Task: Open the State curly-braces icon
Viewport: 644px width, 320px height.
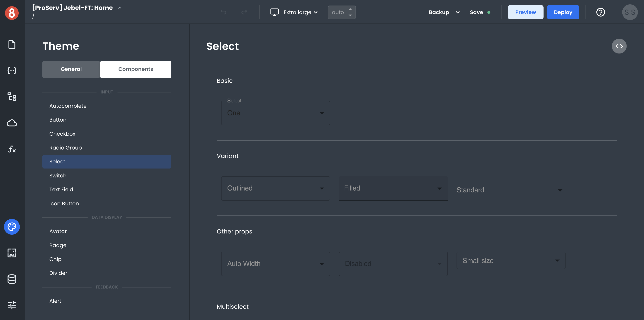Action: (12, 71)
